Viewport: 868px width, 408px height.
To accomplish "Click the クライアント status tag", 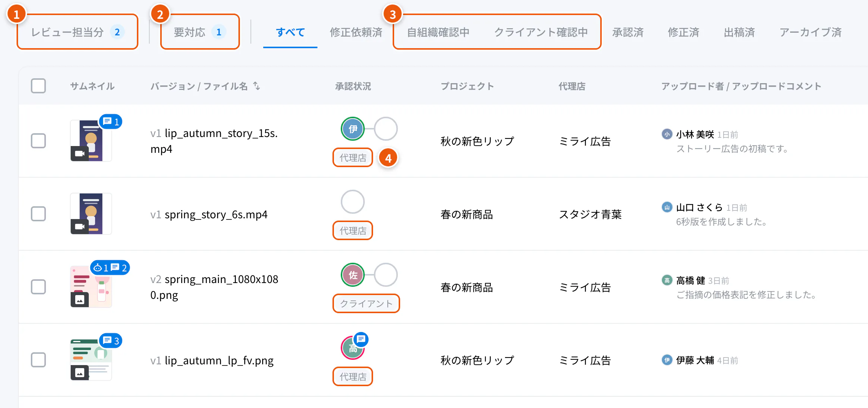I will (366, 303).
